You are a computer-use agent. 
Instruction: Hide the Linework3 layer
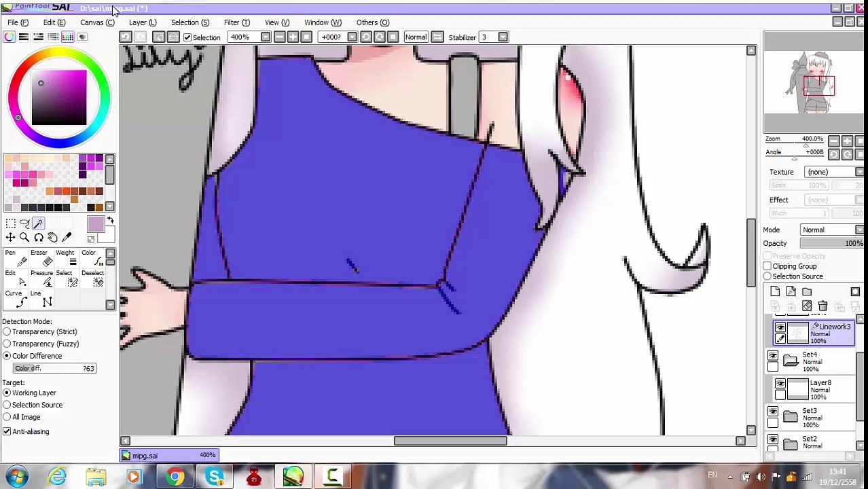780,328
